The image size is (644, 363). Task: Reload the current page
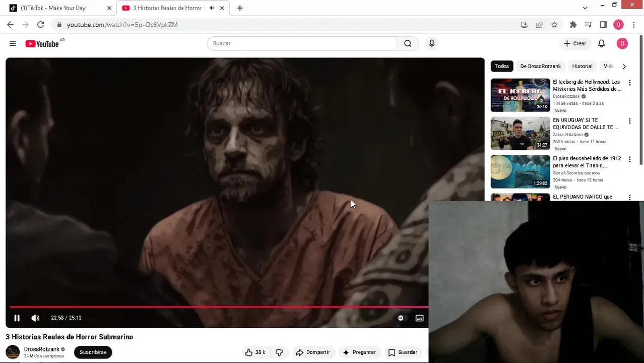click(x=40, y=24)
